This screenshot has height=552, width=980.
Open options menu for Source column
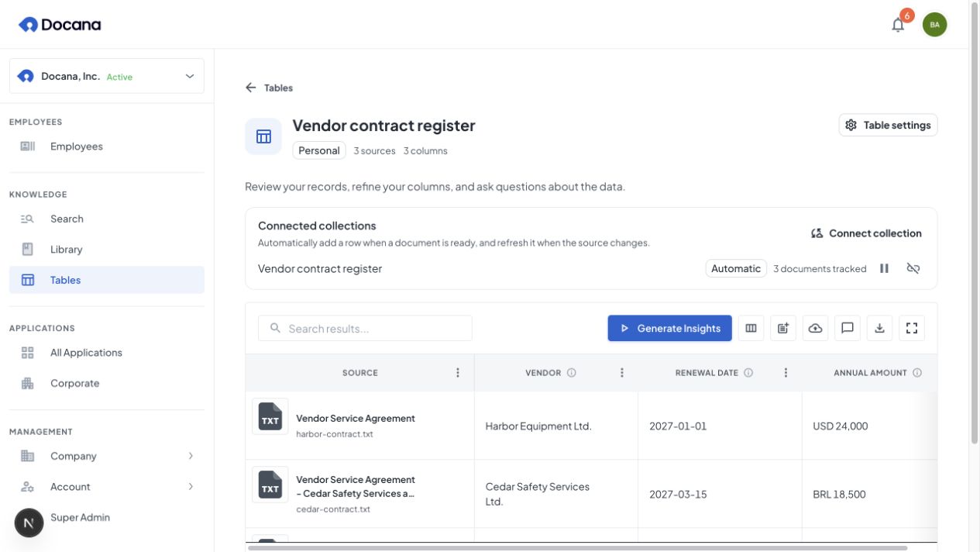coord(458,373)
